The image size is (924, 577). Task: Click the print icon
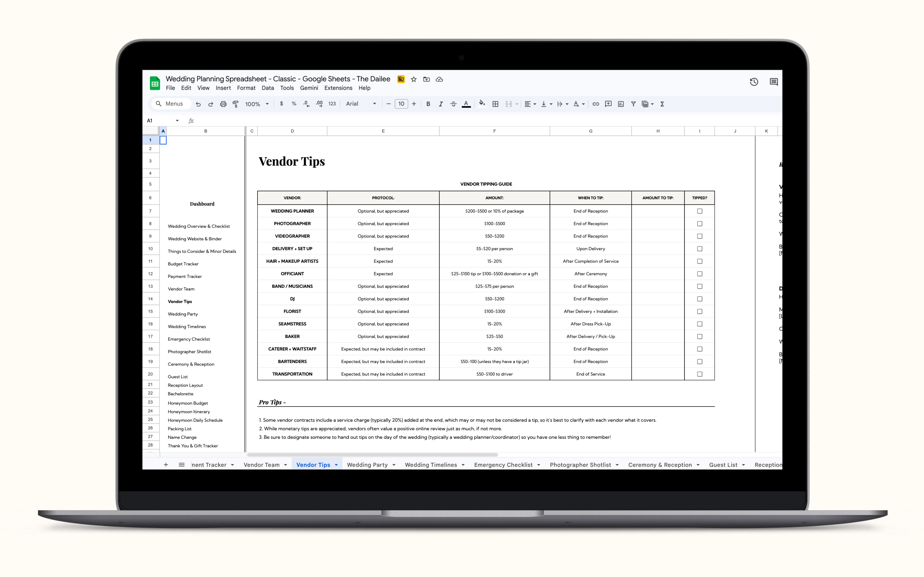pos(223,104)
